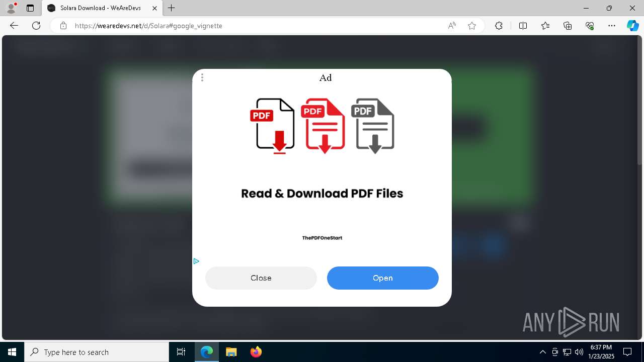Click the volume speaker icon
This screenshot has height=362, width=644.
(579, 352)
